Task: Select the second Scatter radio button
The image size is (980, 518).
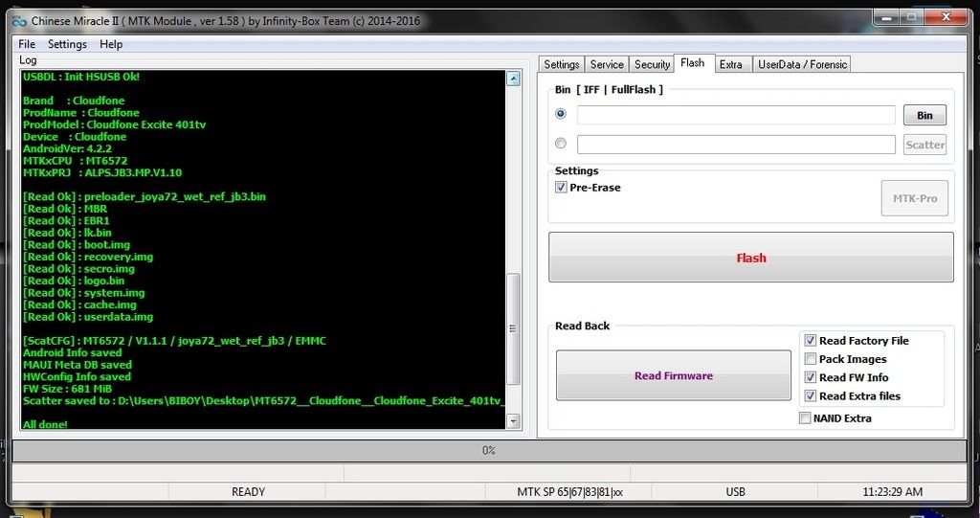Action: pyautogui.click(x=561, y=144)
